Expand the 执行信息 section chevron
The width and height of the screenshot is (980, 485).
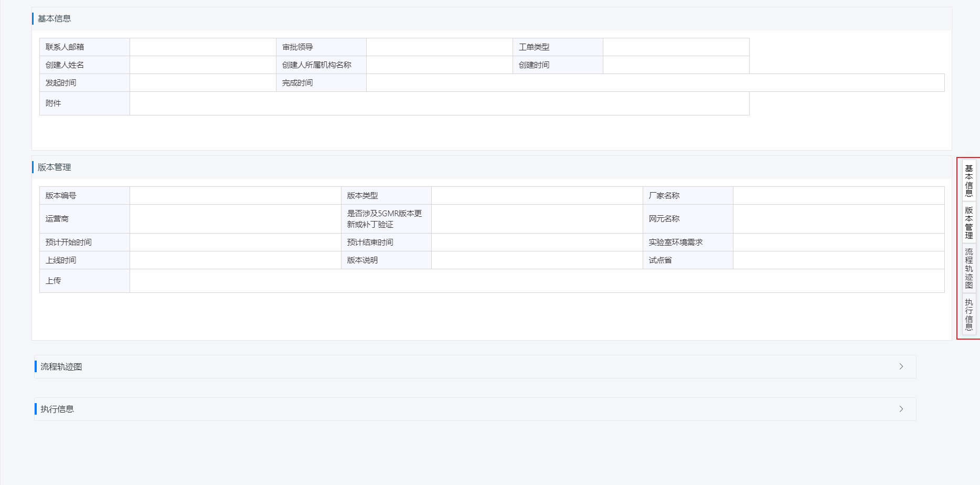901,409
